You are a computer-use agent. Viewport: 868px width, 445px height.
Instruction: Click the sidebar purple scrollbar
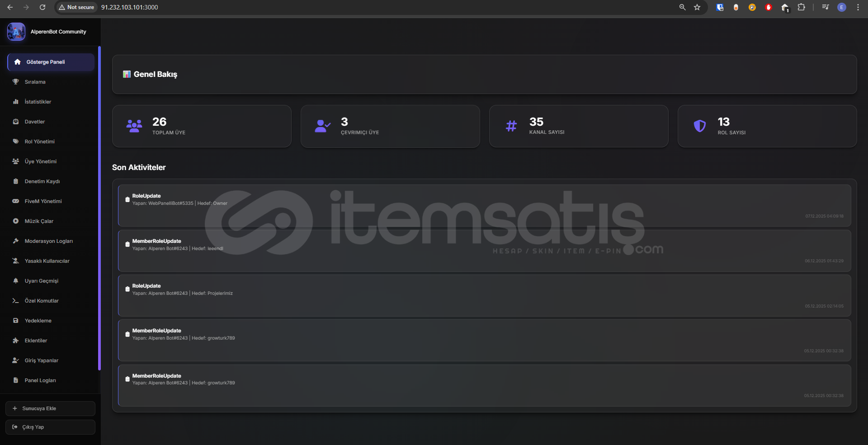pos(99,208)
